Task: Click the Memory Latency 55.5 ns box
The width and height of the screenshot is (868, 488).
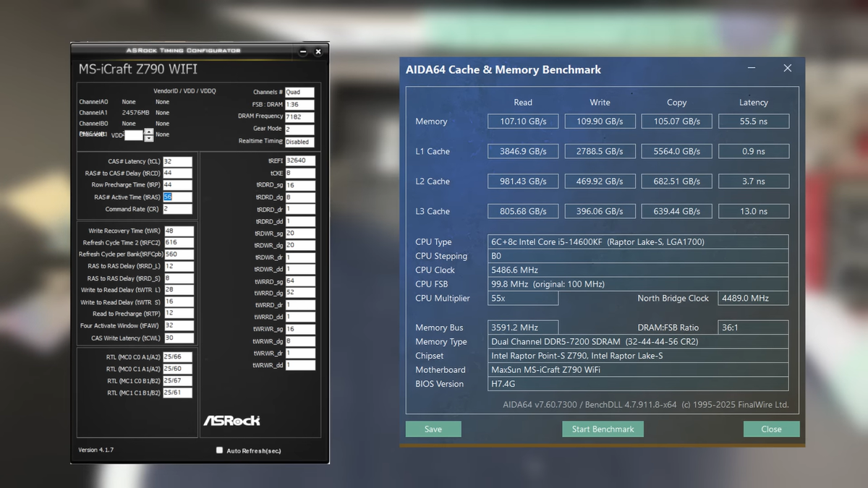Action: coord(753,121)
